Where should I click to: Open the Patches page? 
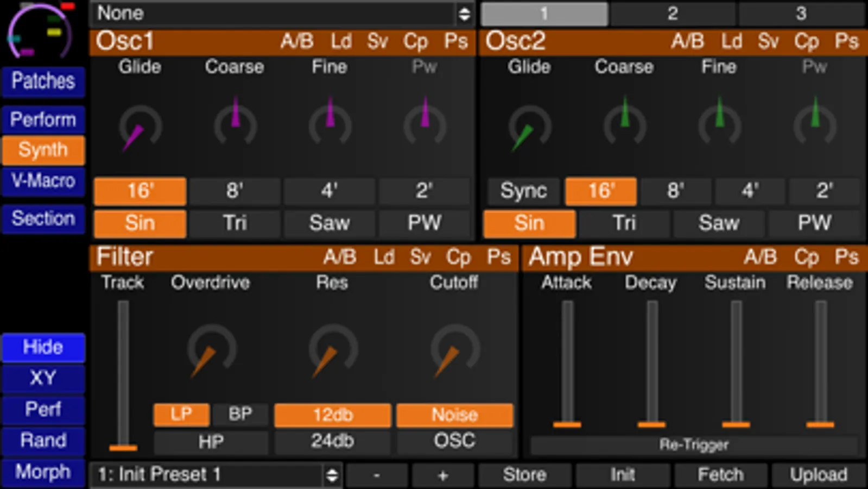click(x=43, y=81)
